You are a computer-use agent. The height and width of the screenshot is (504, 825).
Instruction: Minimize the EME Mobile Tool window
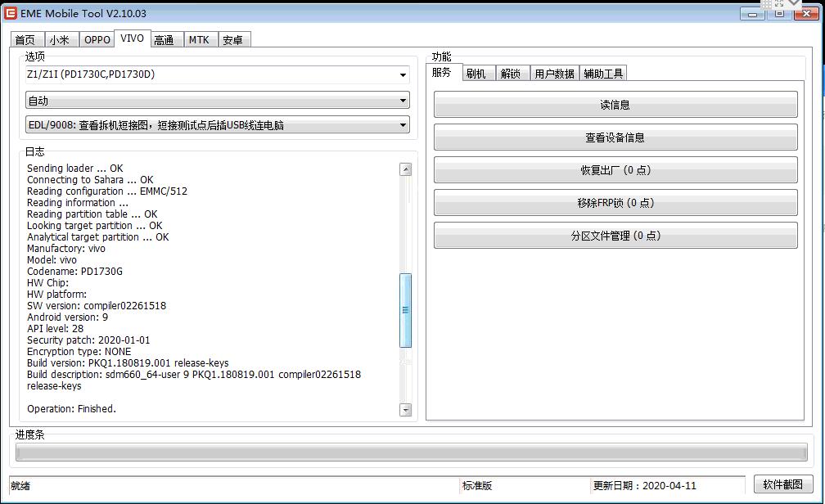pyautogui.click(x=752, y=14)
